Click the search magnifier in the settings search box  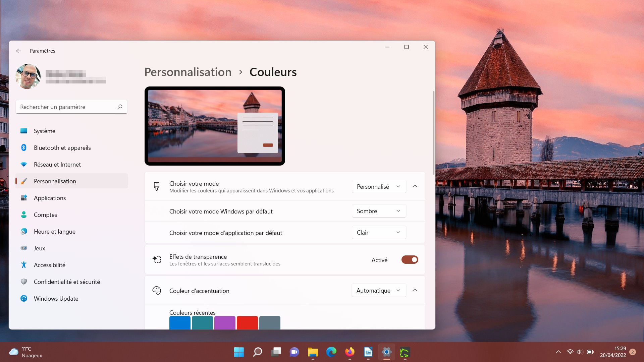click(x=120, y=107)
